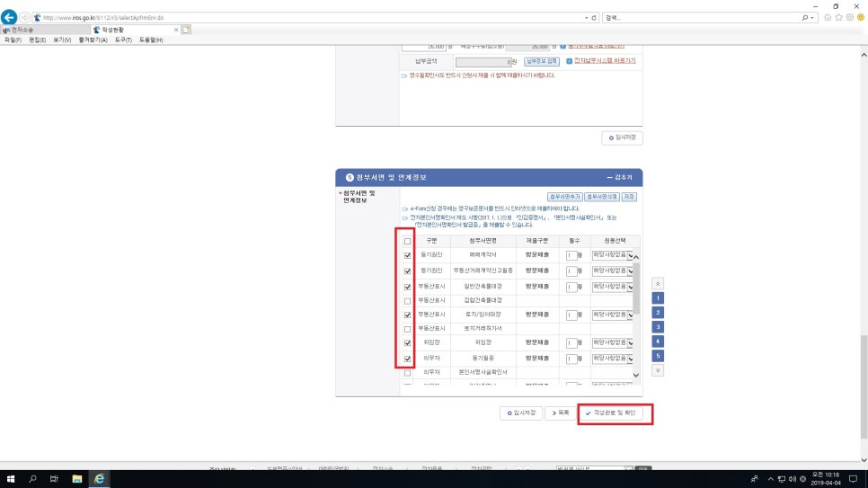
Task: Open the search provider dropdown arrow
Action: pos(812,18)
